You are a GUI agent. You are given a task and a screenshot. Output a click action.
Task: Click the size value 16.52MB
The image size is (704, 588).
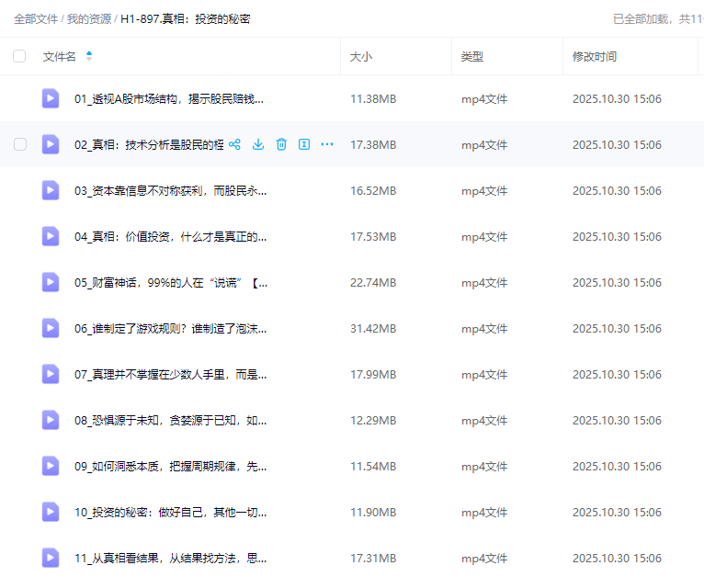(373, 191)
